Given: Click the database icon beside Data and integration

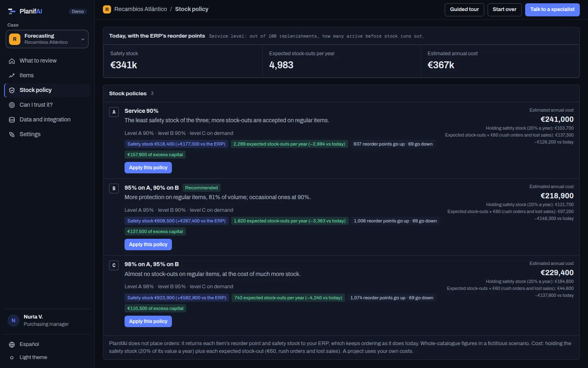Looking at the screenshot, I should 12,120.
